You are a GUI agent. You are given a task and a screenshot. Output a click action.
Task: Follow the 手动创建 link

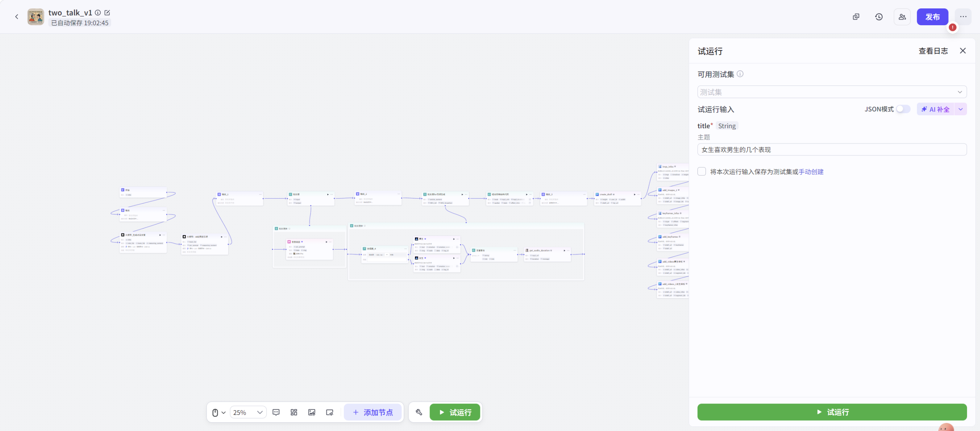click(811, 172)
